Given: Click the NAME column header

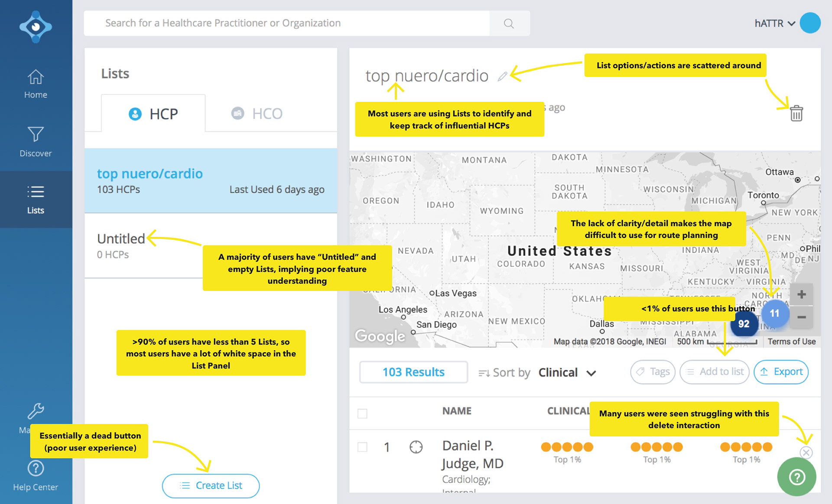Looking at the screenshot, I should coord(457,411).
